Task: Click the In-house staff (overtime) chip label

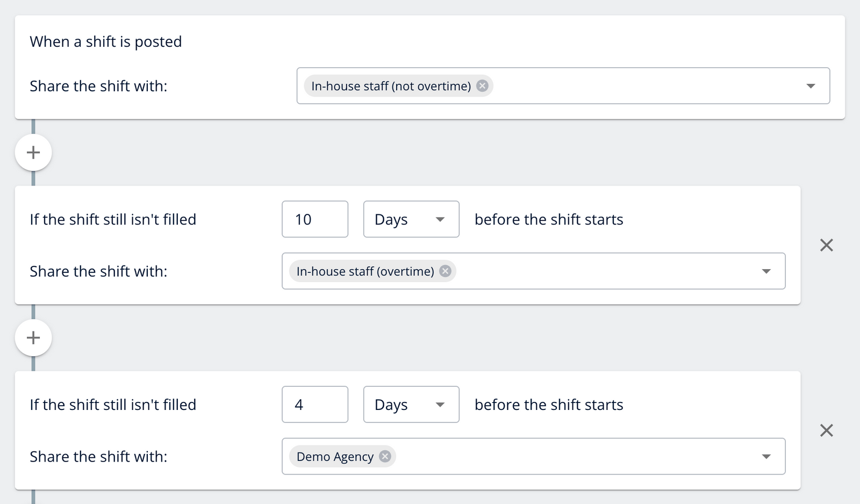Action: (x=365, y=271)
